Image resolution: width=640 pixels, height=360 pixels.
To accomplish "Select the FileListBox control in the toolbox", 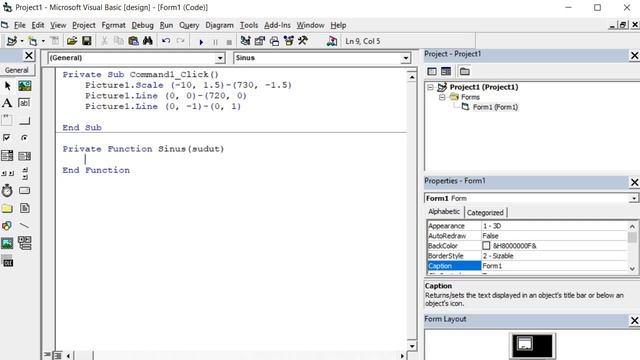I will tap(24, 208).
